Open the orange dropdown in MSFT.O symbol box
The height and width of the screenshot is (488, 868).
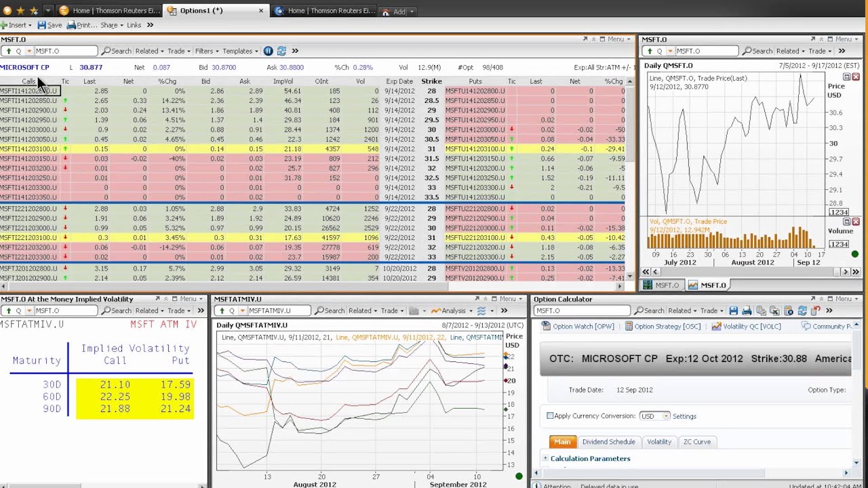click(28, 51)
